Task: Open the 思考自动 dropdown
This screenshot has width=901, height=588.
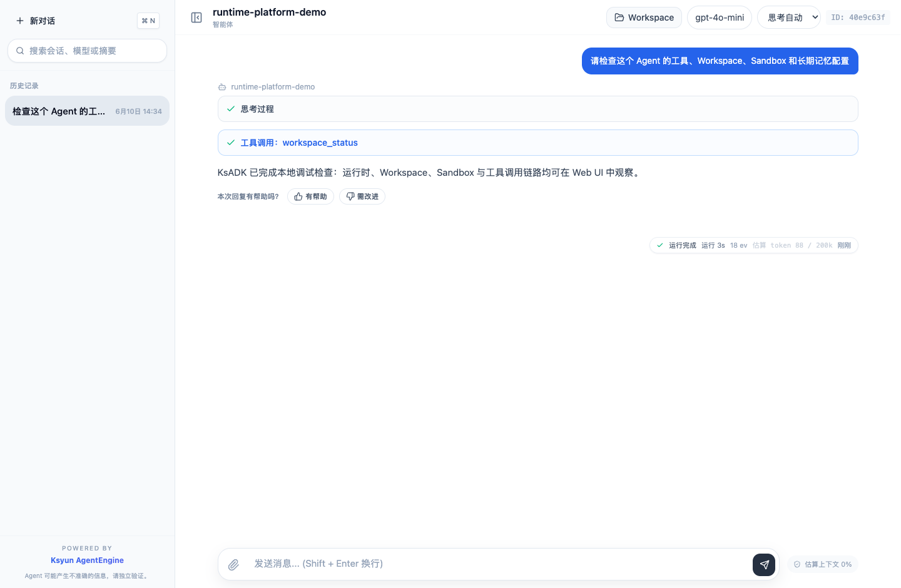Action: (789, 18)
